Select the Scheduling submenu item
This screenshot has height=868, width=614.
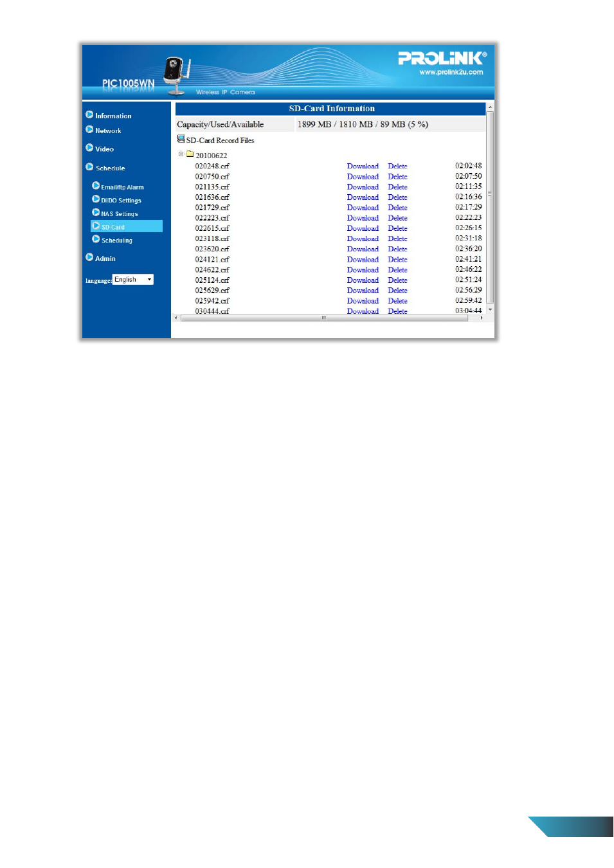pyautogui.click(x=116, y=240)
